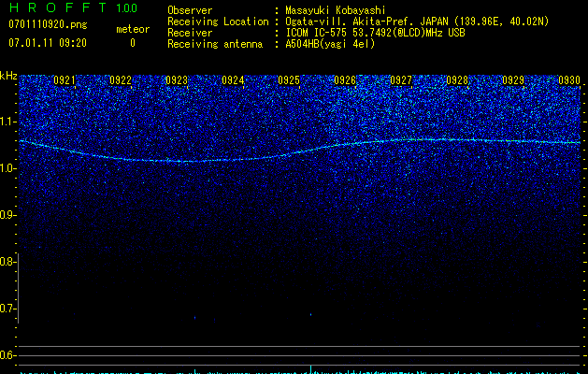Click the 0.7 kHz axis label
The width and height of the screenshot is (588, 374).
click(8, 309)
